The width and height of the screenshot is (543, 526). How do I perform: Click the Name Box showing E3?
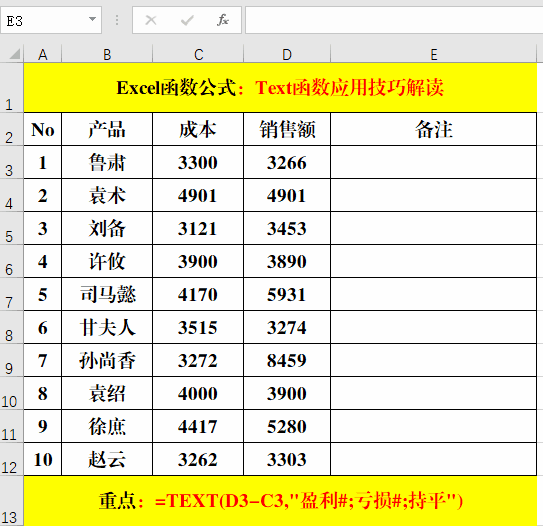tap(51, 20)
